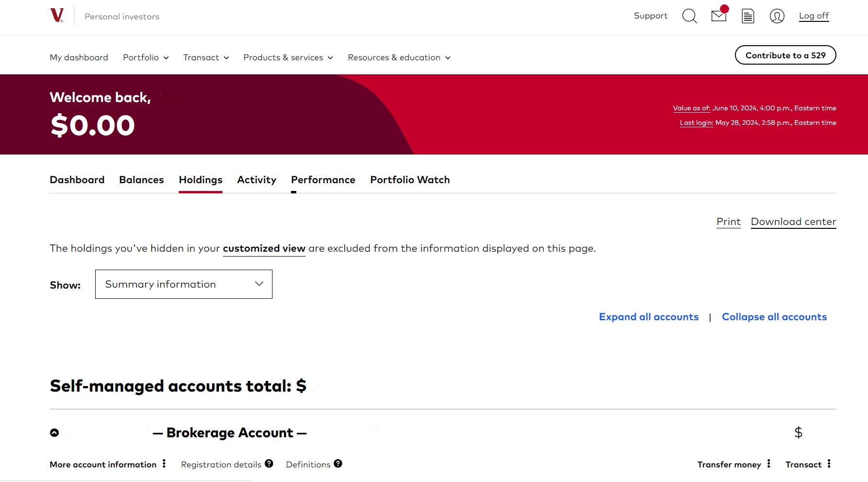This screenshot has height=482, width=868.
Task: Open the secure messages envelope icon
Action: 718,16
